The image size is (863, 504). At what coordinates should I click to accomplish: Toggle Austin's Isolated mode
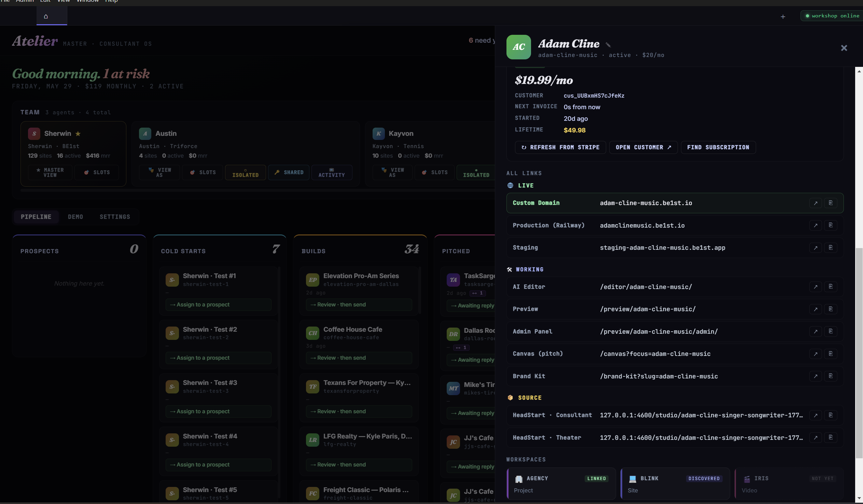coord(246,172)
